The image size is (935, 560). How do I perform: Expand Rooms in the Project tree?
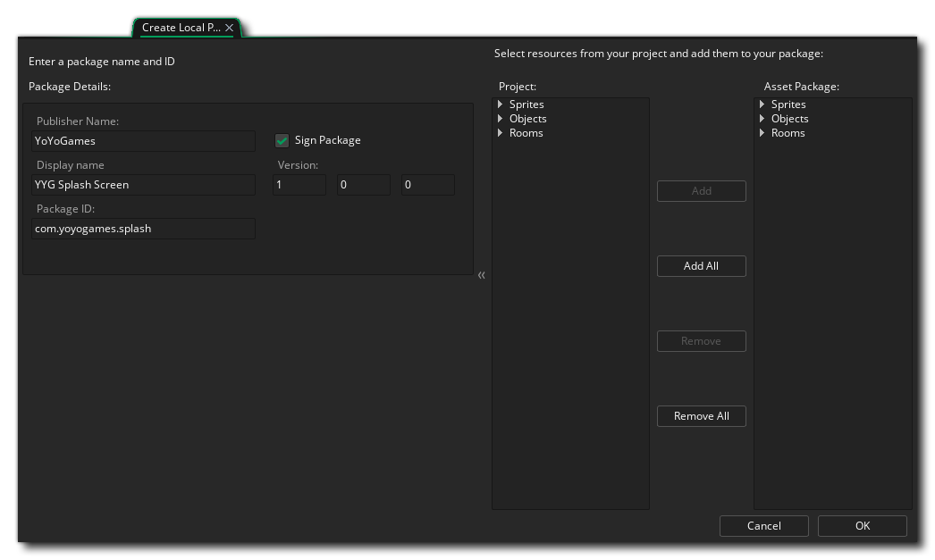[x=500, y=132]
